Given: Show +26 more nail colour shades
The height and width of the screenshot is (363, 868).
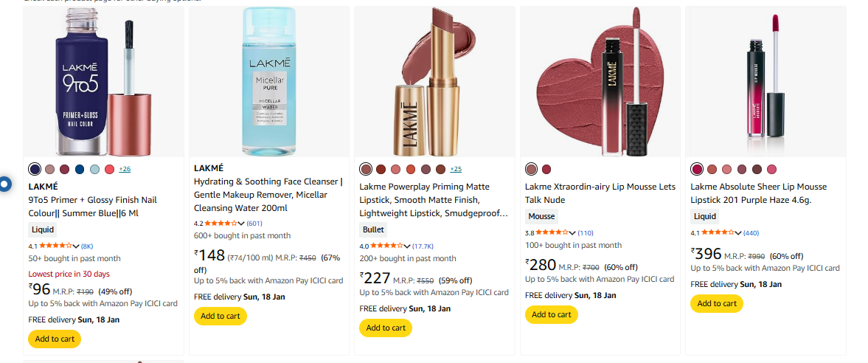Looking at the screenshot, I should (125, 169).
